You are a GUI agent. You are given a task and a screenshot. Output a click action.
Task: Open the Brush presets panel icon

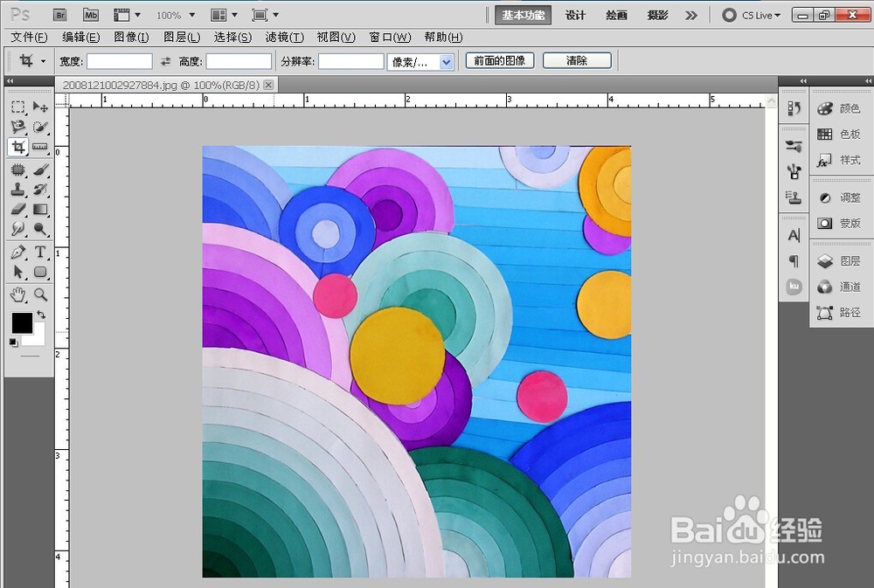tap(794, 147)
